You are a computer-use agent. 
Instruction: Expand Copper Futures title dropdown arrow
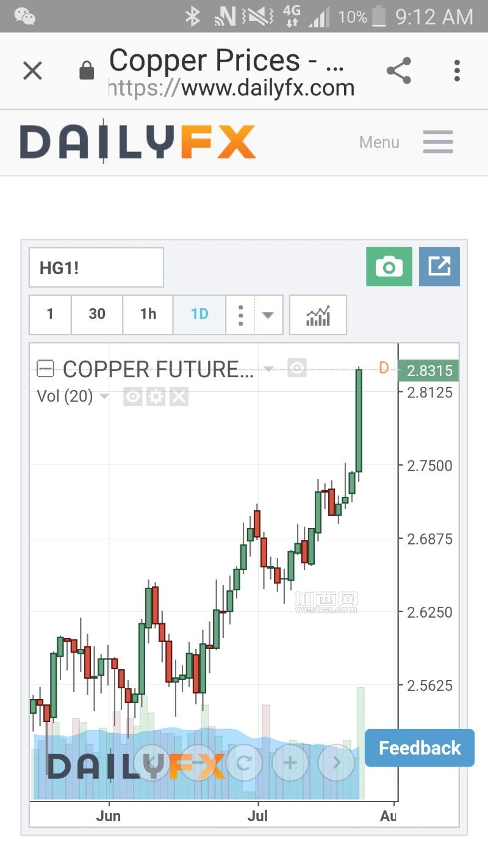click(x=268, y=369)
